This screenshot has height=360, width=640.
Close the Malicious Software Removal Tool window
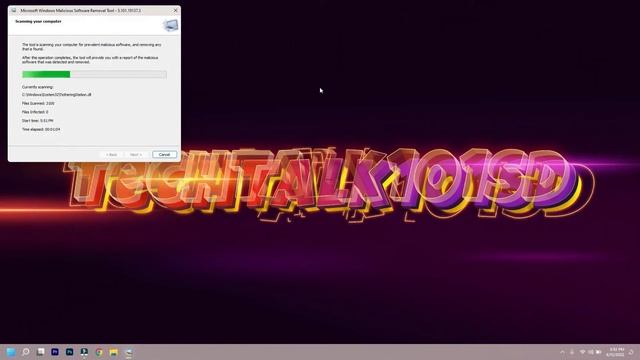(176, 10)
